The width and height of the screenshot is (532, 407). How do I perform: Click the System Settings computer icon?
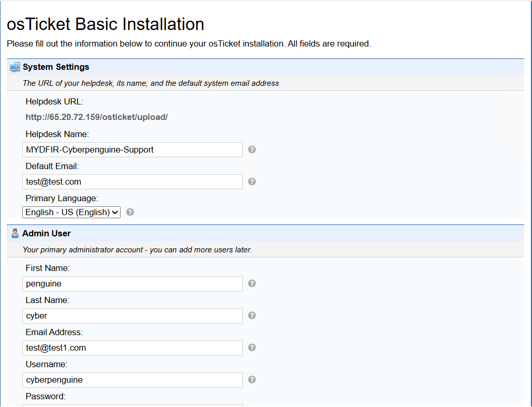pyautogui.click(x=15, y=67)
